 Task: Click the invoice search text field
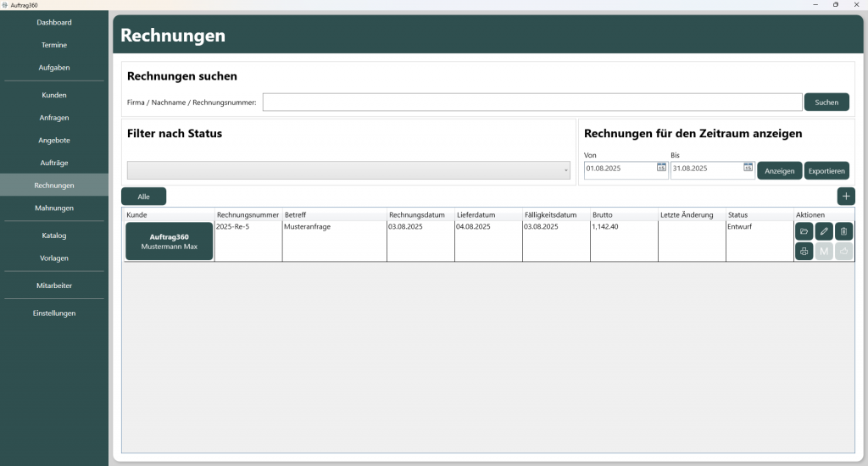pos(531,103)
